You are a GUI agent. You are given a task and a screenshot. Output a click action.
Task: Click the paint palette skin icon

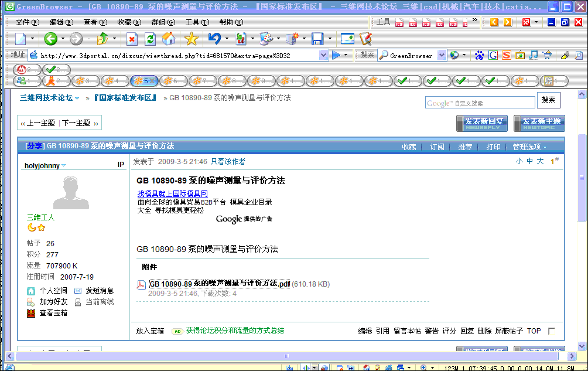266,39
